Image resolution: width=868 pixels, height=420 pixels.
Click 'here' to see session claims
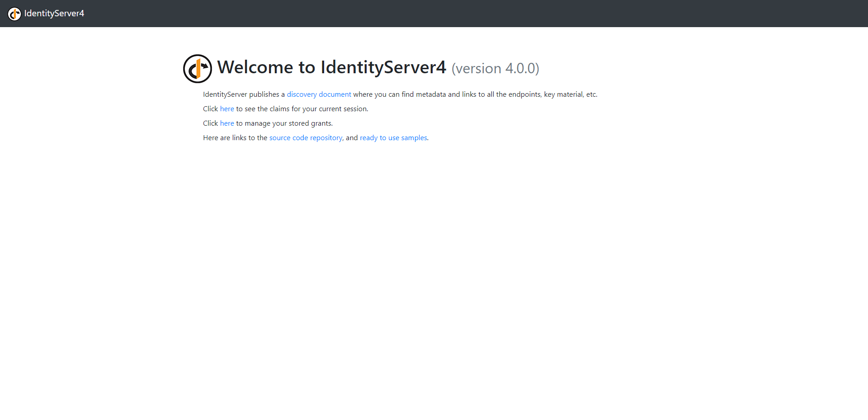point(227,109)
